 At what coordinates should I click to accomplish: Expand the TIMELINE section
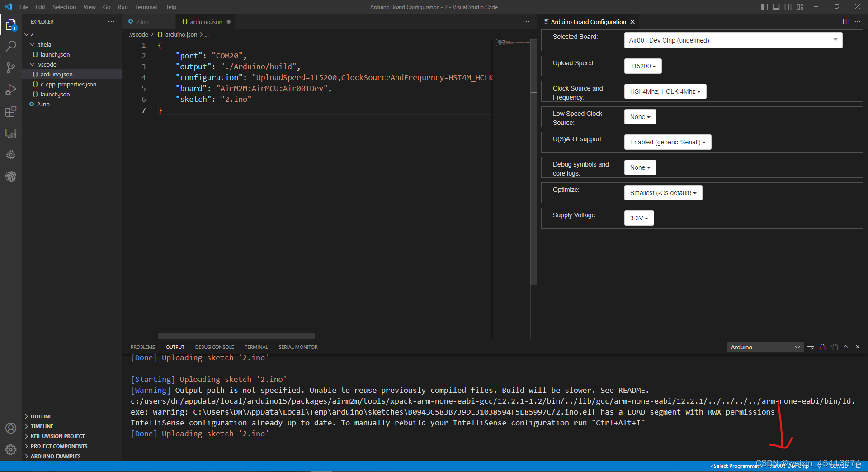71,426
